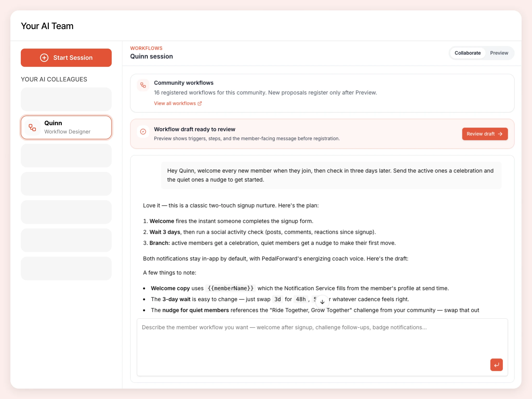
Task: Click the '16 registered workflows' description text
Action: (265, 93)
